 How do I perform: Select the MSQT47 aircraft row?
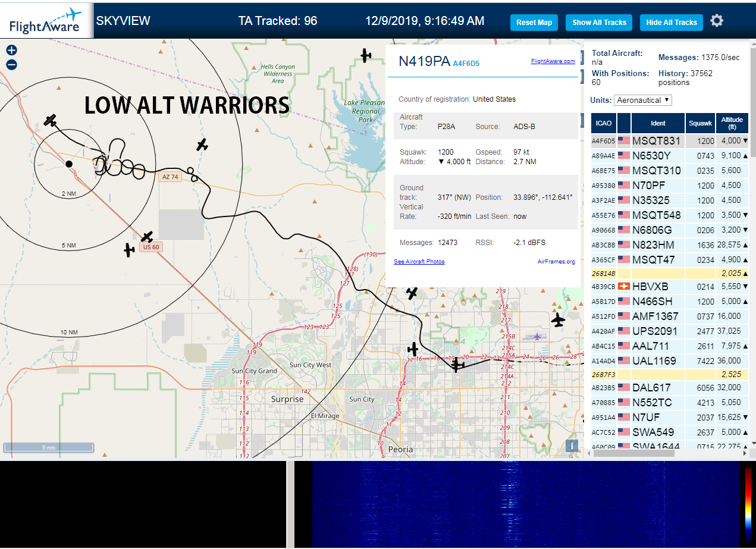[670, 260]
